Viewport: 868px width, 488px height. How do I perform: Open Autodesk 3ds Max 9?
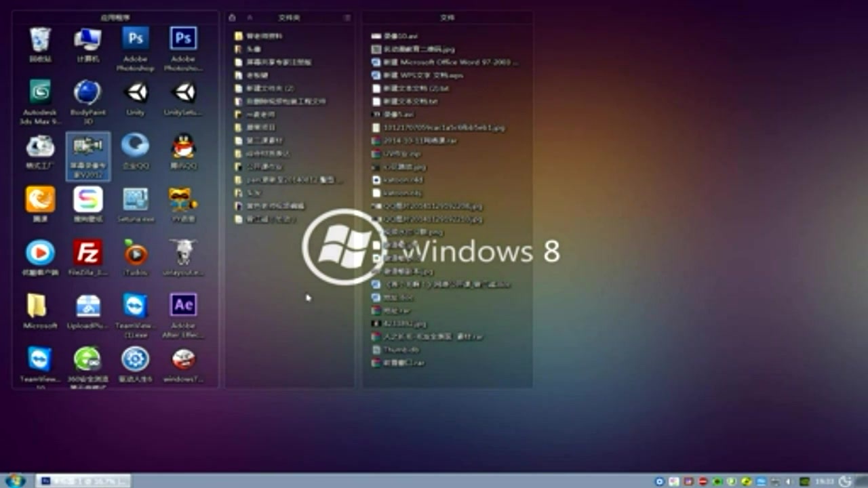point(40,102)
